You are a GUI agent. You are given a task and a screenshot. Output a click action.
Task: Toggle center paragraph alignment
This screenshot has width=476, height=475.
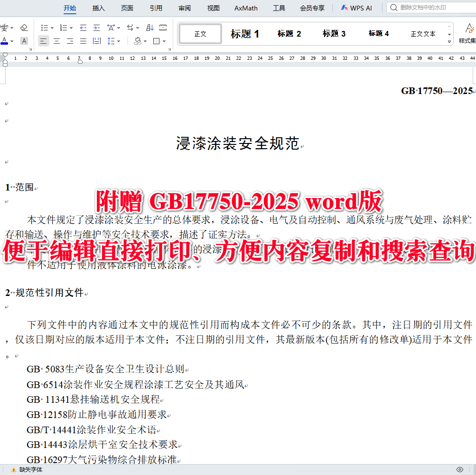tap(56, 41)
